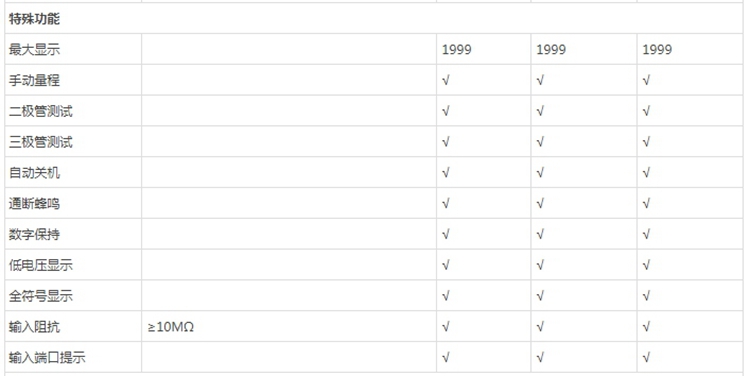Select the 最大显示 row label
The width and height of the screenshot is (750, 376).
34,49
